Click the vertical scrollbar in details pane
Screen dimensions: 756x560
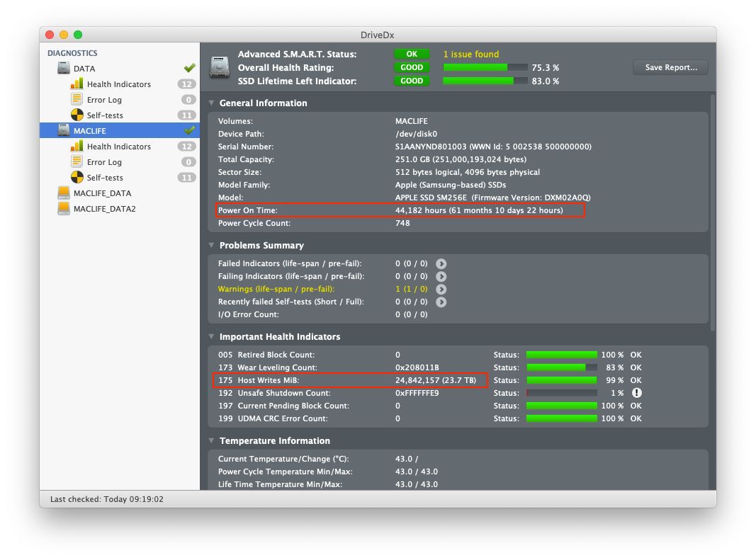pos(712,212)
